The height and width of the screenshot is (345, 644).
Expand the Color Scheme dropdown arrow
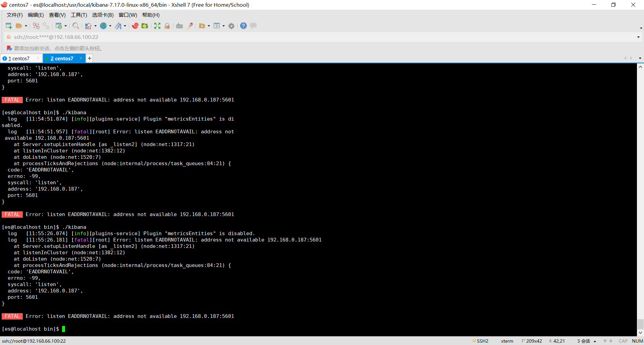tap(95, 26)
